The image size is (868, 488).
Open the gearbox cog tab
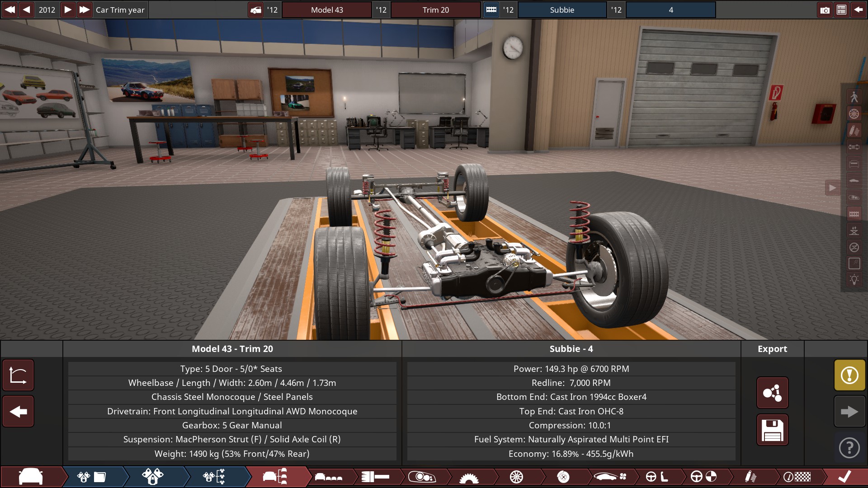click(469, 477)
